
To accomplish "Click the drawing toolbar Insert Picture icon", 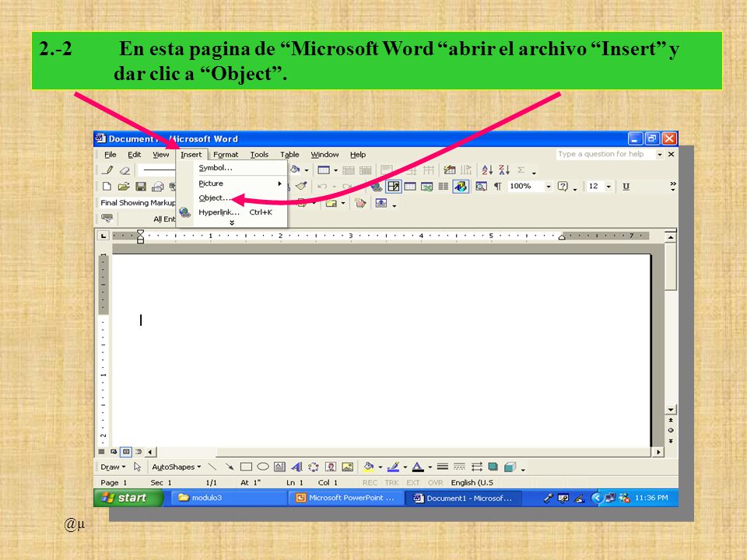I will (x=348, y=467).
